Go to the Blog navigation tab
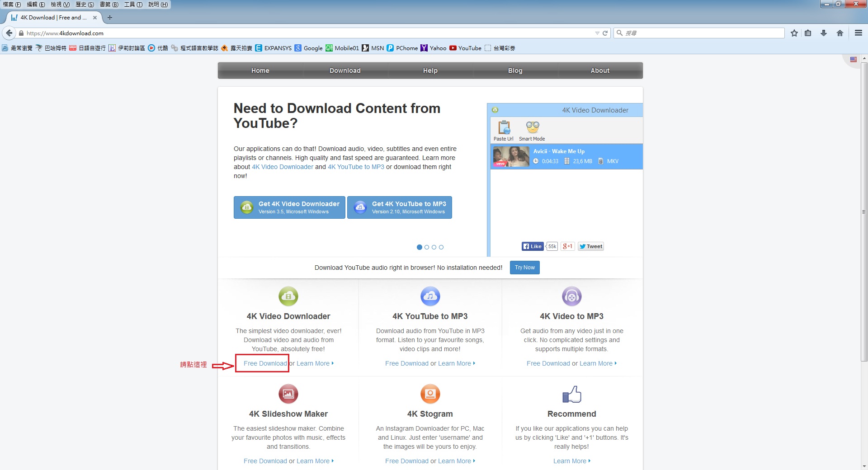 coord(515,70)
